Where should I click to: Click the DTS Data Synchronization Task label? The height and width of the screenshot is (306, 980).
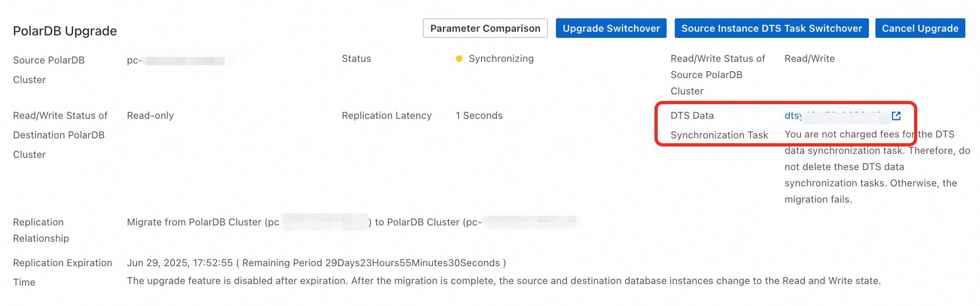tap(719, 125)
